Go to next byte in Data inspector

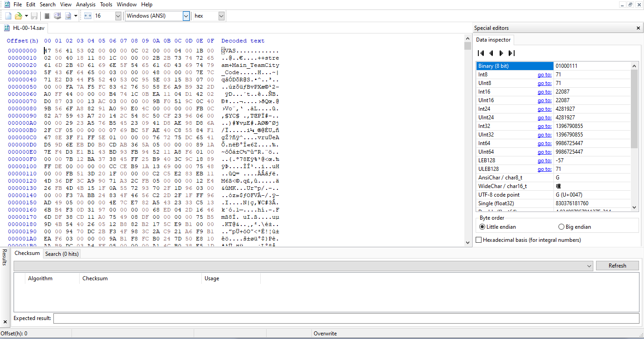(501, 53)
